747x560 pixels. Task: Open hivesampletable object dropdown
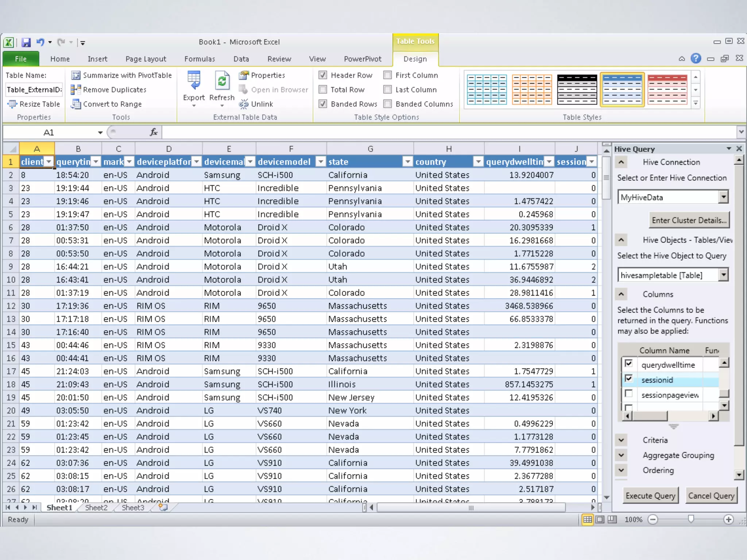coord(723,275)
